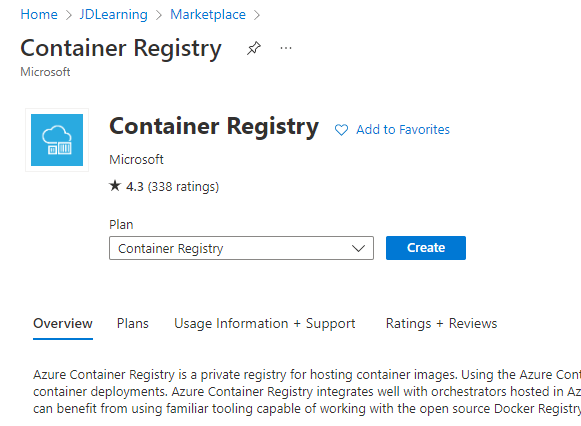
Task: Open Usage Information + Support tab
Action: pos(265,324)
